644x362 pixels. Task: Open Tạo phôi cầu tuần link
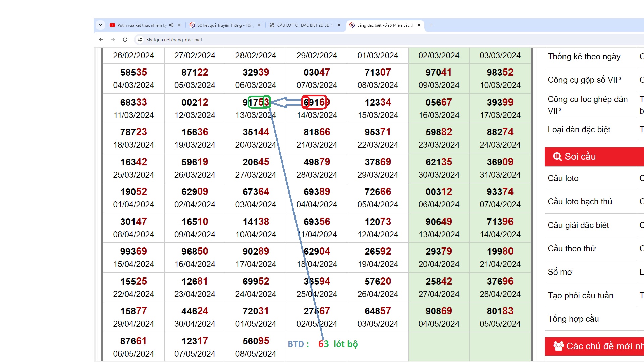580,296
